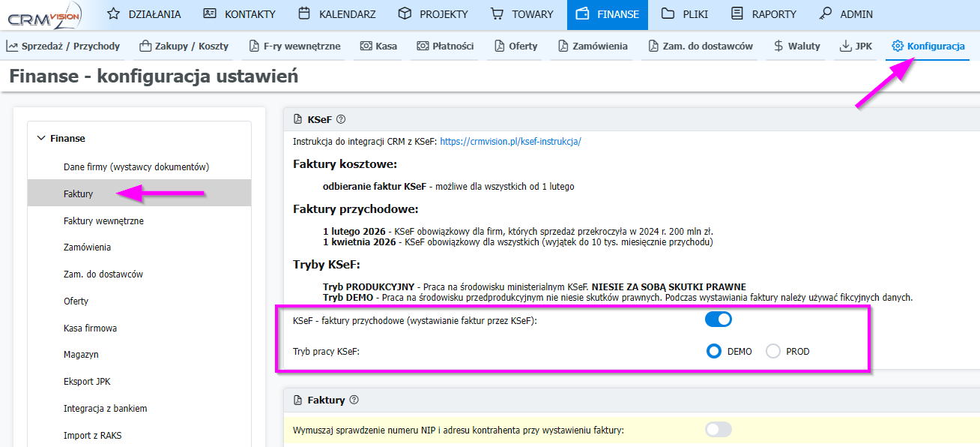The width and height of the screenshot is (980, 447).
Task: Open Konfiguracja gear settings
Action: pos(928,46)
